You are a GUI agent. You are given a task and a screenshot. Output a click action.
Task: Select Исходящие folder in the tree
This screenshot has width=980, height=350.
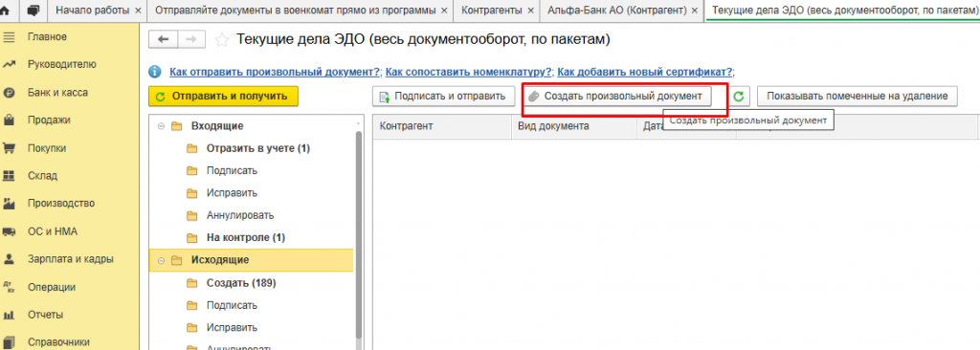coord(220,260)
